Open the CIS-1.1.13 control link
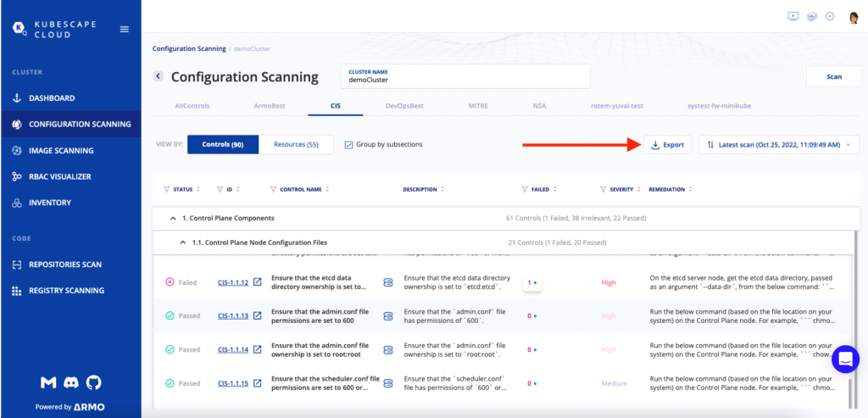The height and width of the screenshot is (418, 868). coord(233,315)
